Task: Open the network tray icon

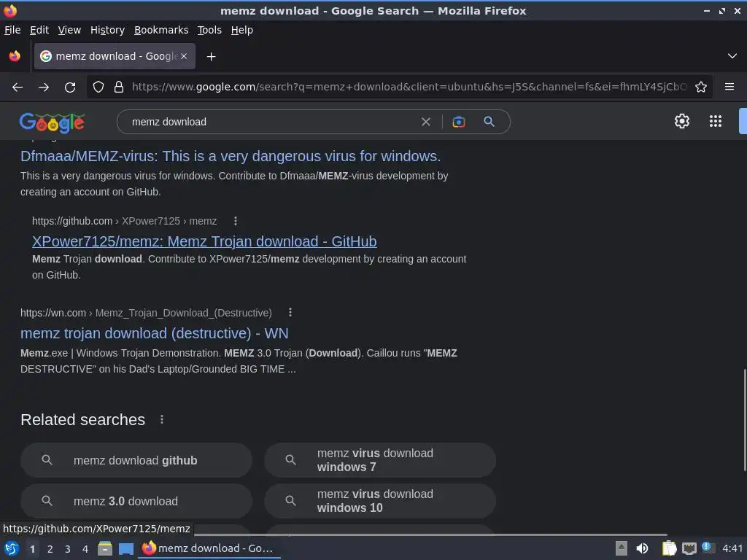Action: point(689,548)
